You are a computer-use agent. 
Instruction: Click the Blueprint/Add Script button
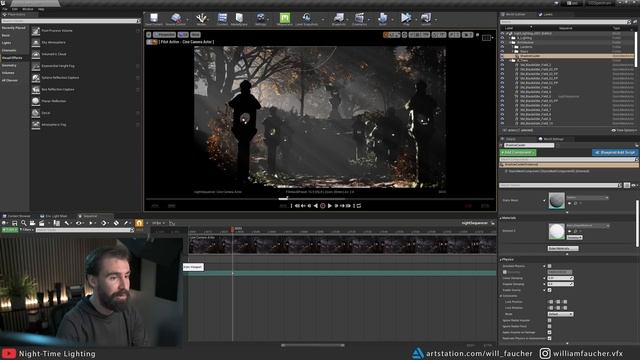(x=615, y=152)
